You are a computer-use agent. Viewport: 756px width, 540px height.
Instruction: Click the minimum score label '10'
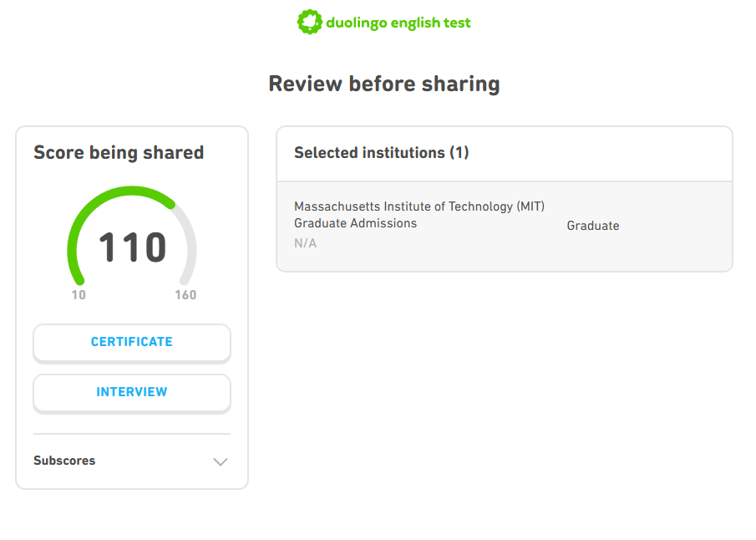(79, 295)
